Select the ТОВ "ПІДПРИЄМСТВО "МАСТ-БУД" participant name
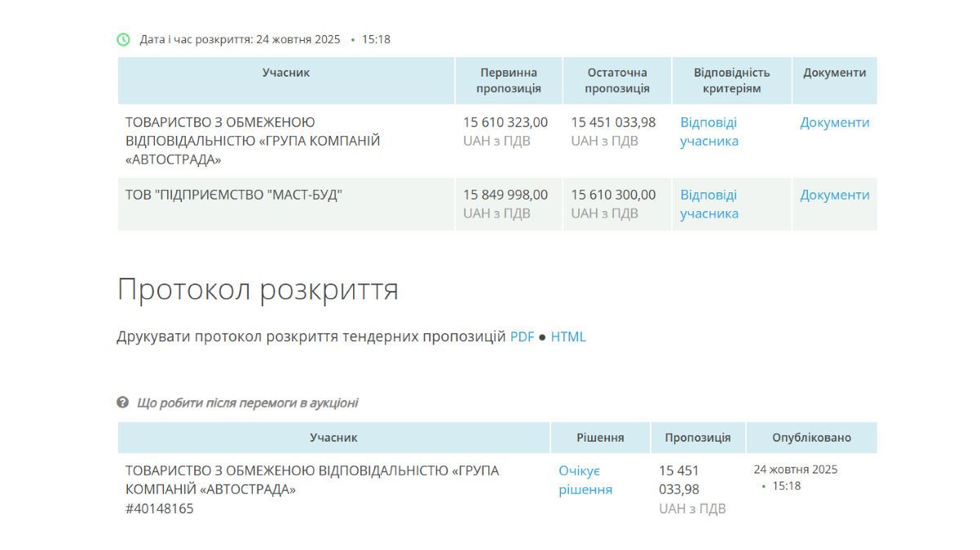This screenshot has height=550, width=980. (233, 195)
